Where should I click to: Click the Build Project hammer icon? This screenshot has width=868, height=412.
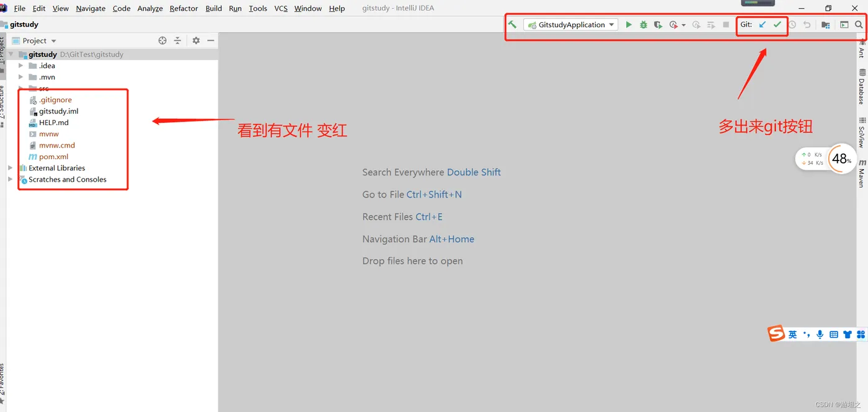click(512, 25)
